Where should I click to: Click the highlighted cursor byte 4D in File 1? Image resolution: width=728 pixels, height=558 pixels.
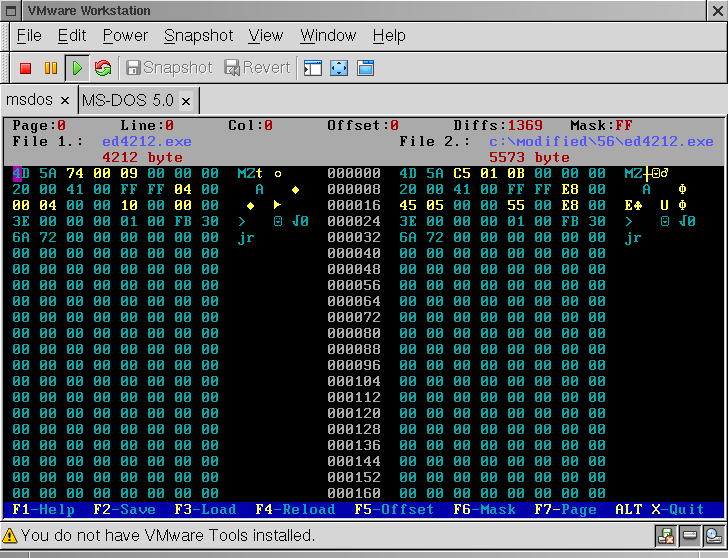point(21,173)
